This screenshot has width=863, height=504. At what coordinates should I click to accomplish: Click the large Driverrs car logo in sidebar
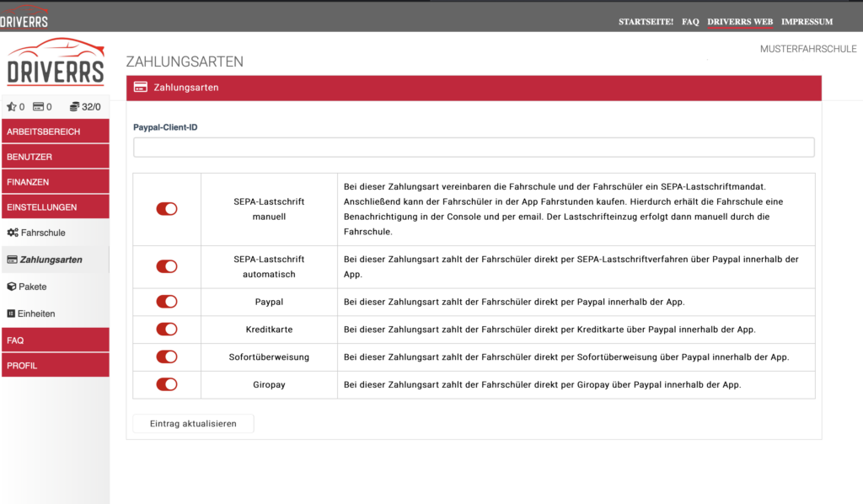coord(56,62)
